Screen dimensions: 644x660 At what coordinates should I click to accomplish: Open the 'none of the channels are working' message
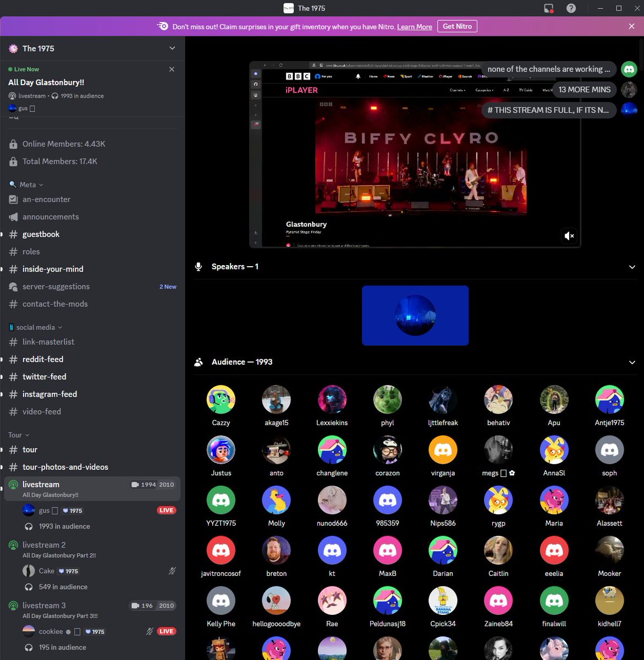[x=548, y=69]
